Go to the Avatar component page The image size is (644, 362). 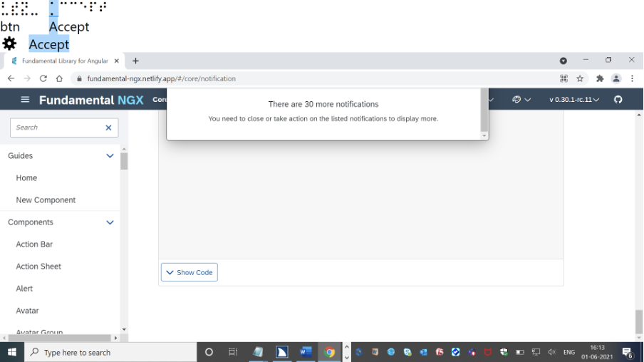27,311
